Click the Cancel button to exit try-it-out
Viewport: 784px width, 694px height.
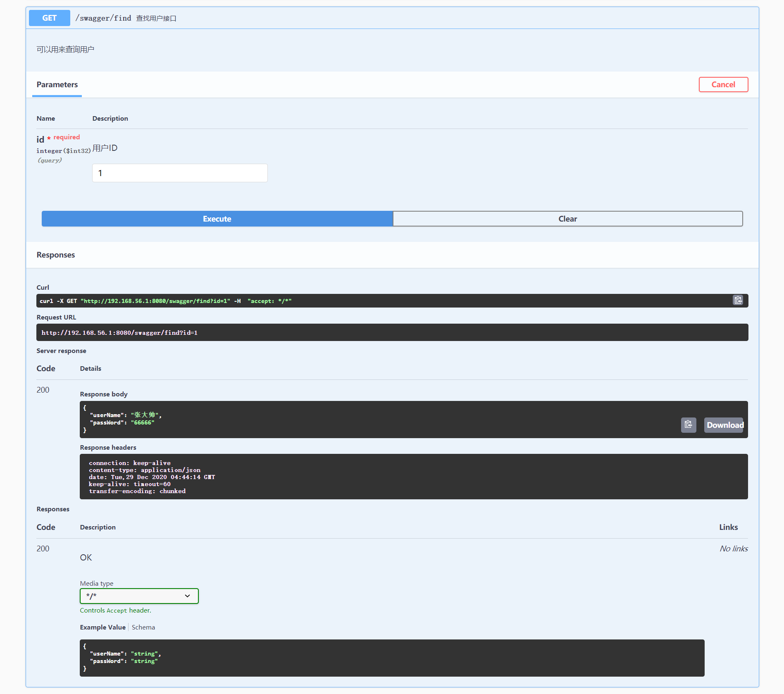click(x=723, y=84)
